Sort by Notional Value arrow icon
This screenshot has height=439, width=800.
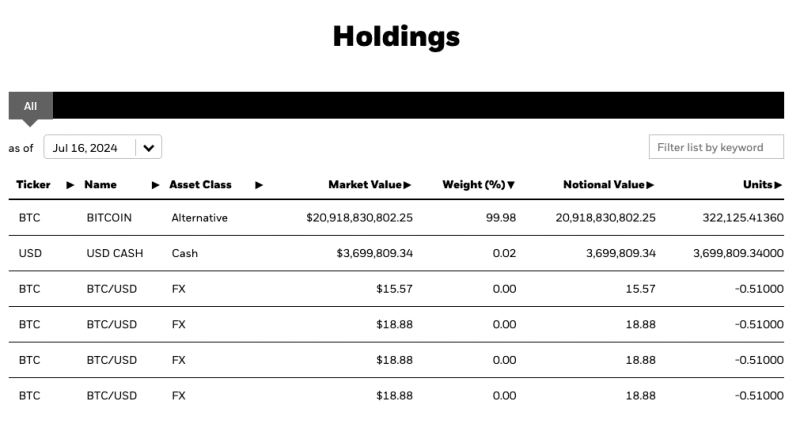(651, 185)
